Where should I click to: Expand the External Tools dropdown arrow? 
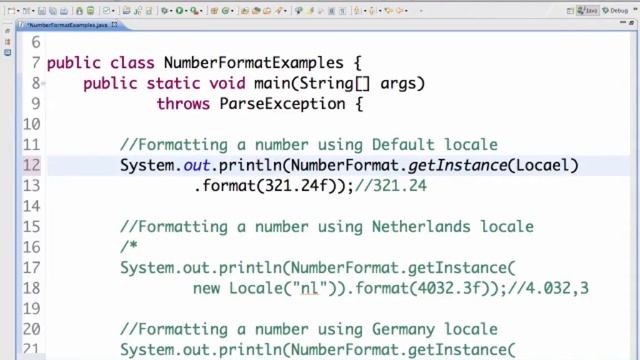tap(201, 11)
